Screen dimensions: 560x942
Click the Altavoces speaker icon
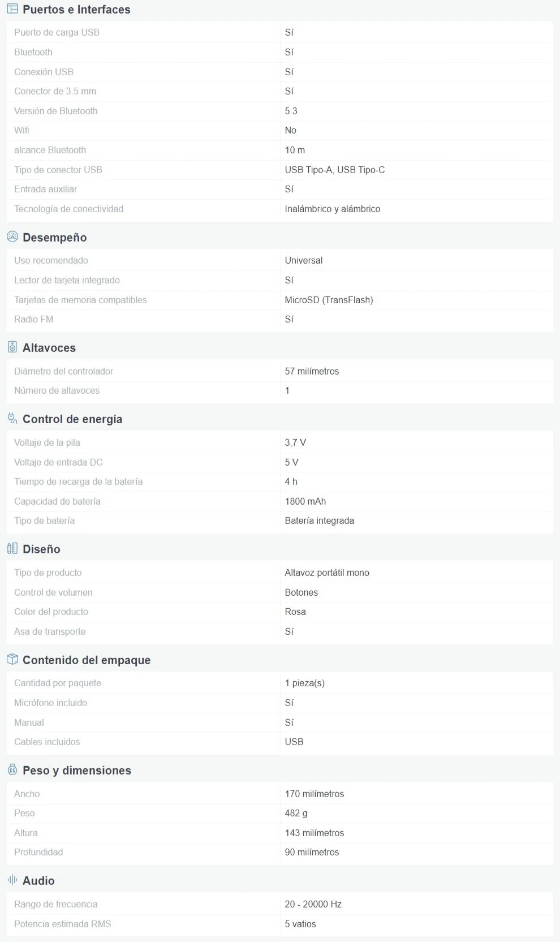(12, 347)
